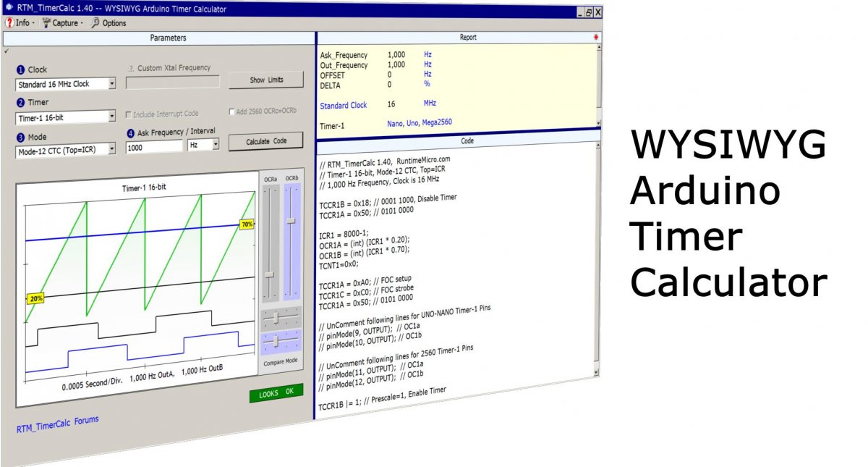This screenshot has width=868, height=467.
Task: Click the red pin icon in Report header
Action: [596, 37]
